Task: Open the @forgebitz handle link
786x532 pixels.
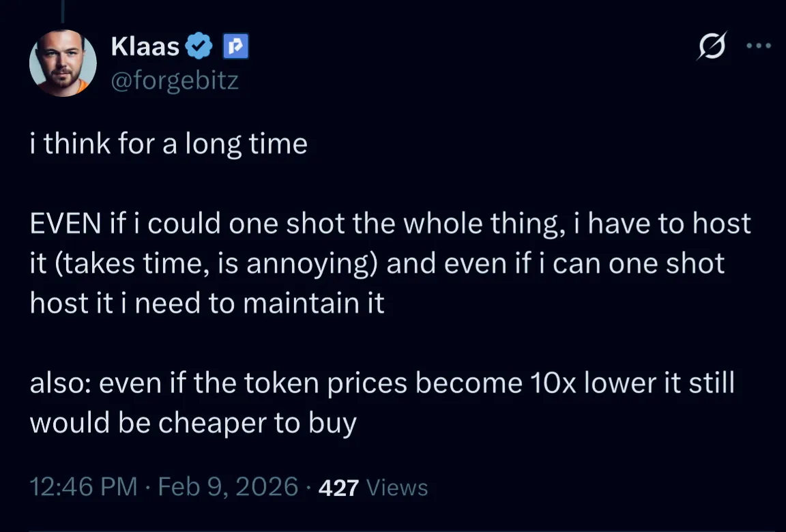Action: click(x=174, y=80)
